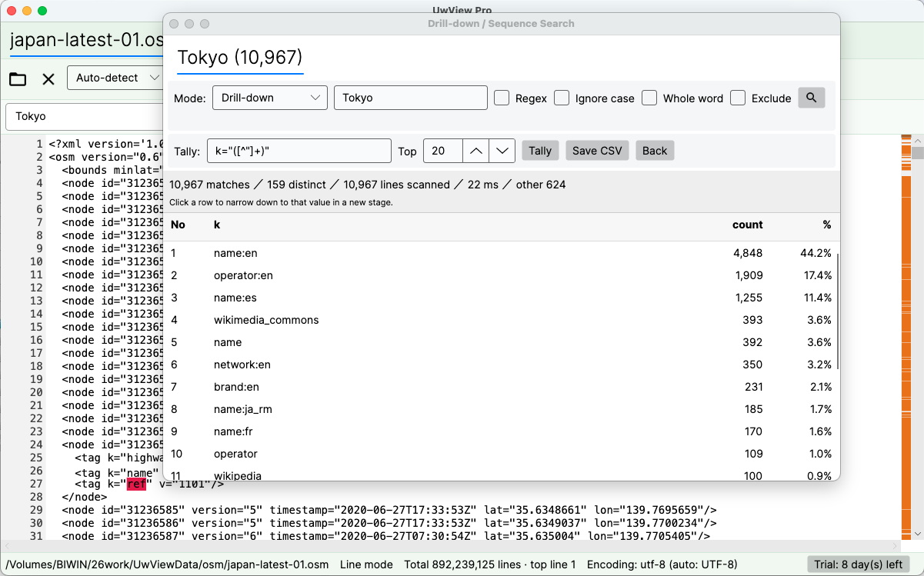The height and width of the screenshot is (576, 924).
Task: Select the brand:en row
Action: point(501,387)
